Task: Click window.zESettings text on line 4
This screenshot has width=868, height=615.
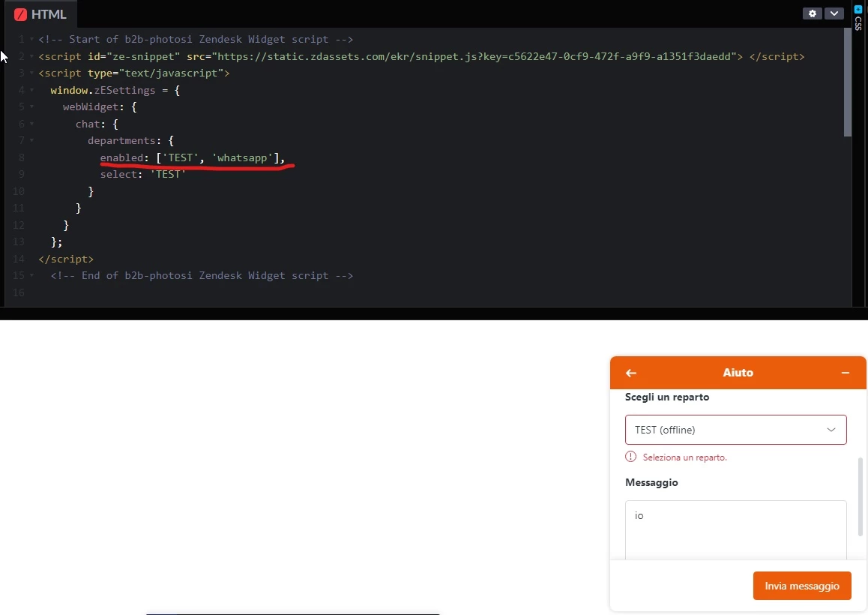Action: (103, 90)
